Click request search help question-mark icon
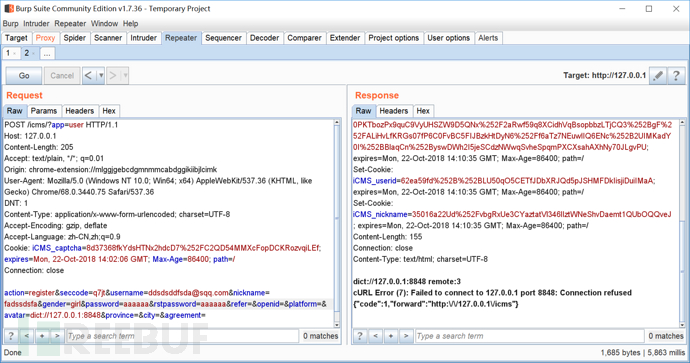The image size is (690, 363). click(11, 336)
